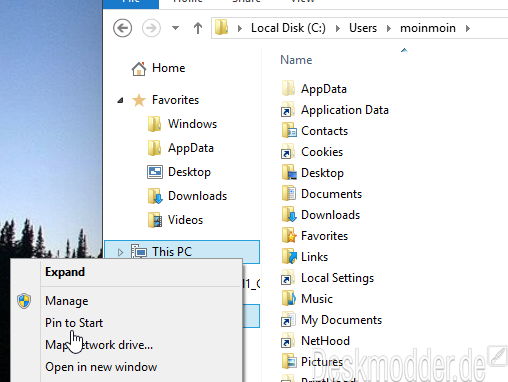
Task: Click Videos folder icon under Favorites
Action: 155,220
